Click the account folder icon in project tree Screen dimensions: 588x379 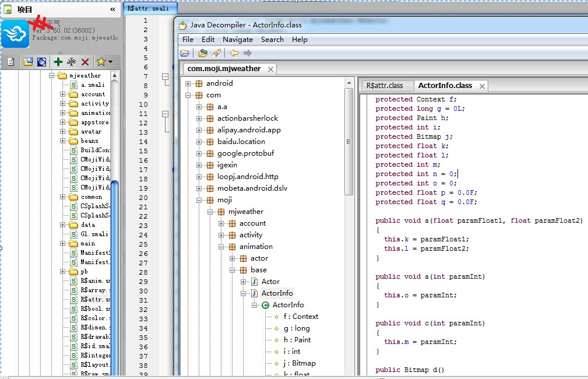(x=73, y=94)
